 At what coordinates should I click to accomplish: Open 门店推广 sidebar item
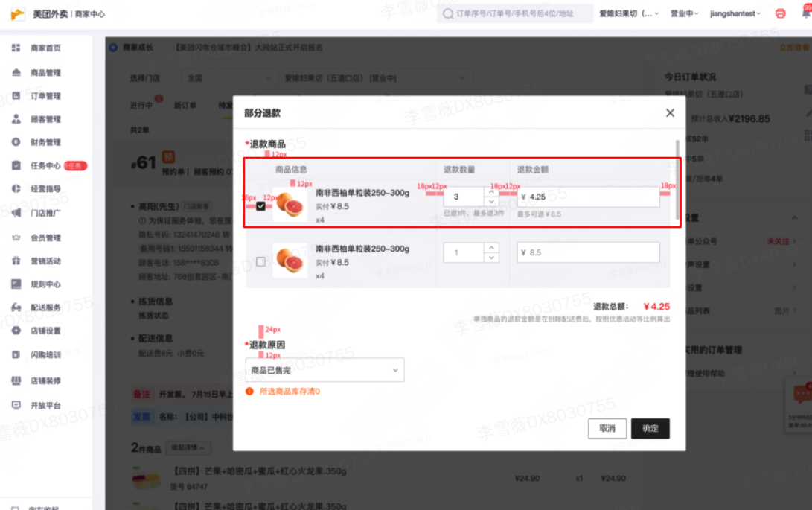pyautogui.click(x=45, y=213)
